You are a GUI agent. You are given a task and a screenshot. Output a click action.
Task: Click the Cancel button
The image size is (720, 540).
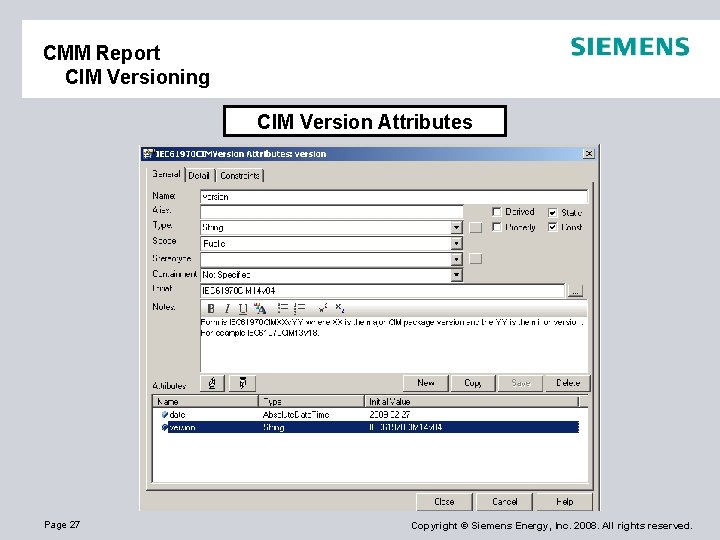pyautogui.click(x=504, y=502)
